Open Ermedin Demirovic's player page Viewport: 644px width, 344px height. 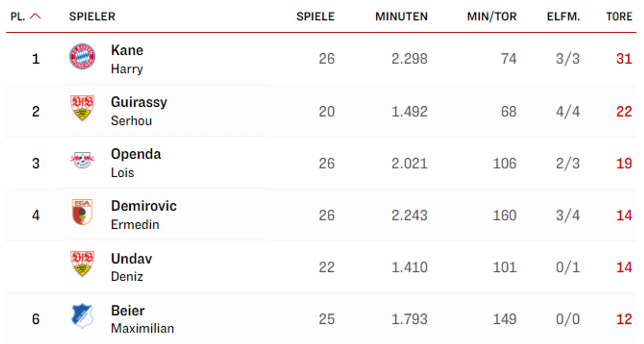click(x=144, y=215)
